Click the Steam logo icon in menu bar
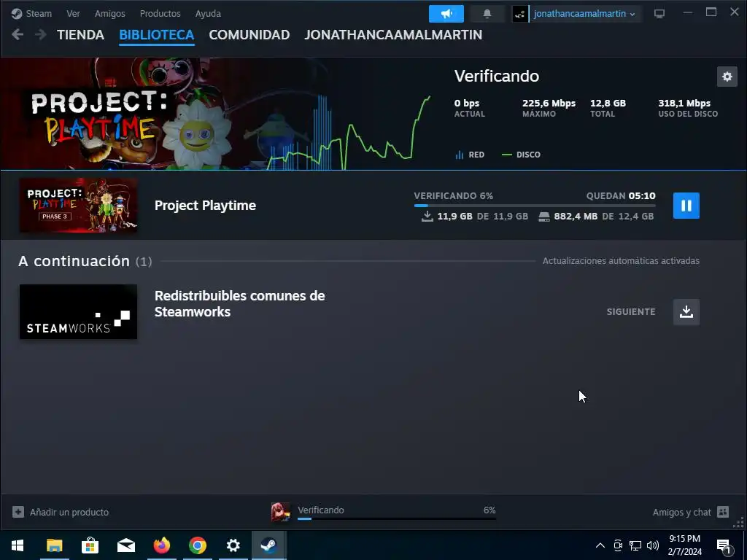The width and height of the screenshot is (747, 560). (17, 13)
